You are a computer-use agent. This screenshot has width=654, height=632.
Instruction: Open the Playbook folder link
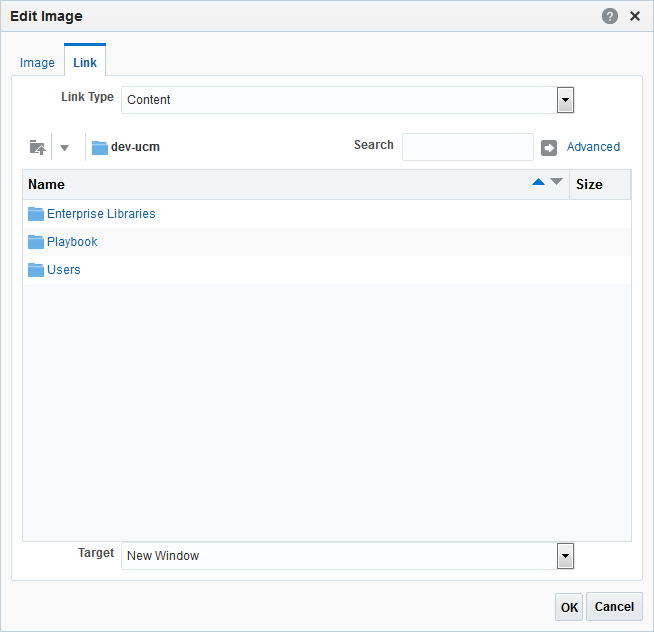tap(72, 242)
